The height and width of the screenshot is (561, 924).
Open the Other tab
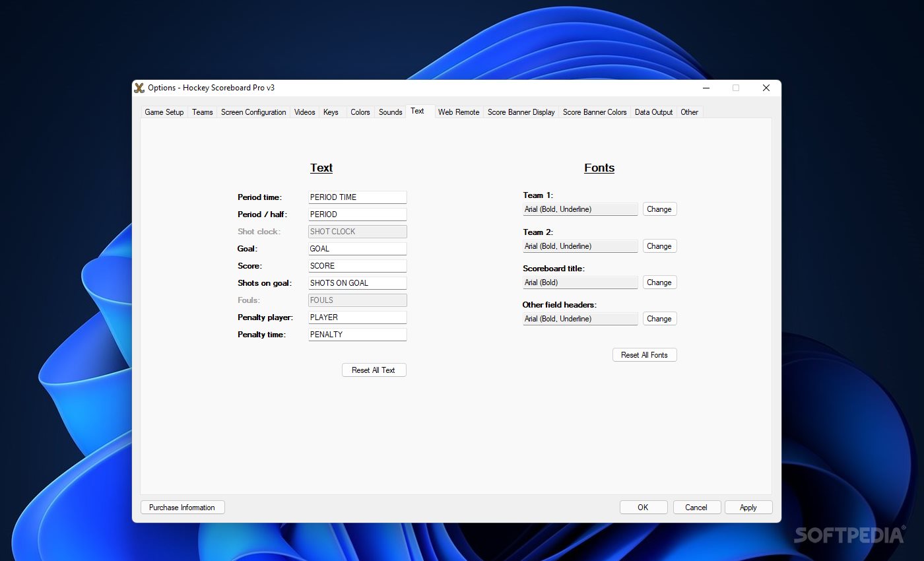point(690,112)
